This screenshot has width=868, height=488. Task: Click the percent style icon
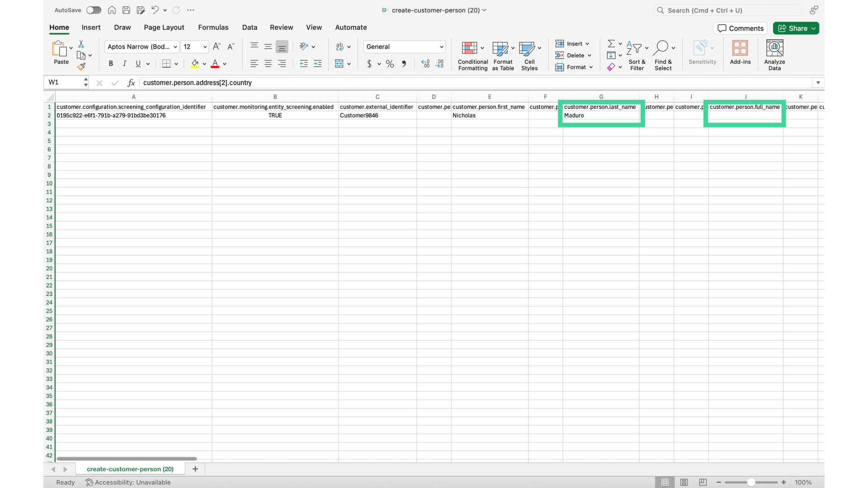tap(390, 64)
